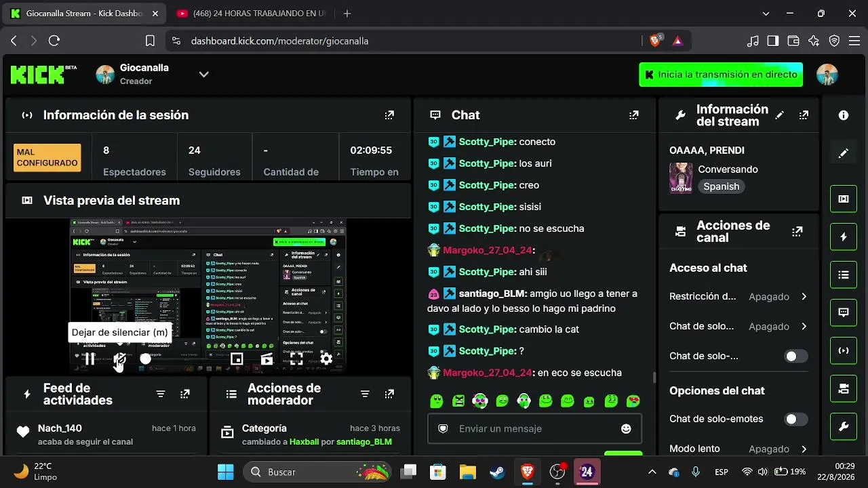Filter the Acciones de moderador list
The image size is (868, 488).
click(365, 394)
